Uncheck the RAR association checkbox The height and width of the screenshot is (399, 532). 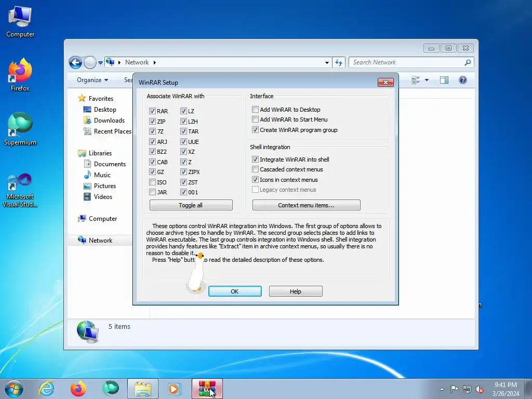(152, 111)
